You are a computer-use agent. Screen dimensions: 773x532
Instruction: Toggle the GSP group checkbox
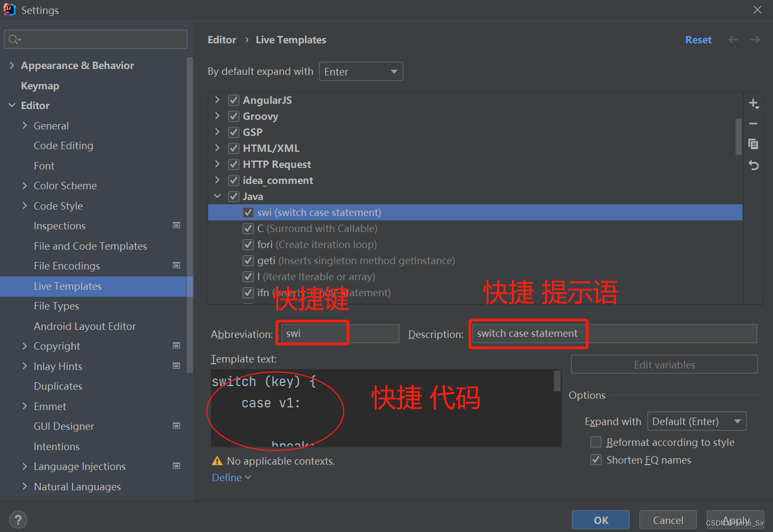pos(234,132)
